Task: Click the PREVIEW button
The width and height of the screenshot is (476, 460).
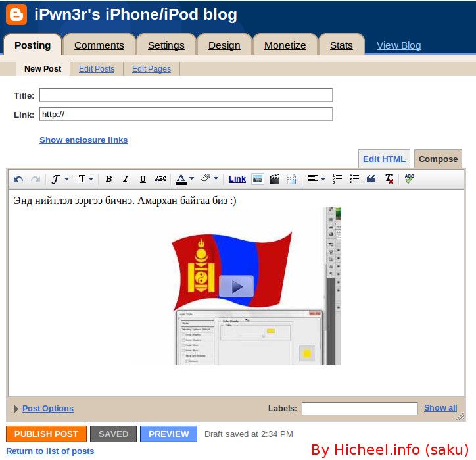Action: pos(168,434)
